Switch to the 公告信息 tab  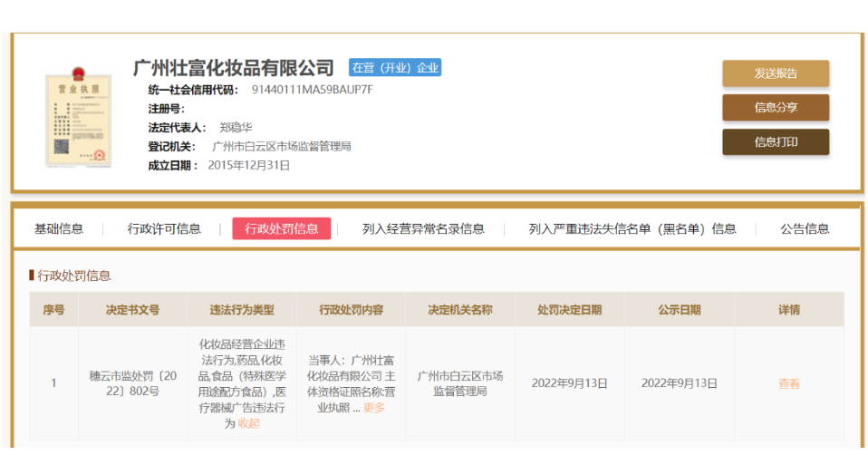tap(805, 228)
